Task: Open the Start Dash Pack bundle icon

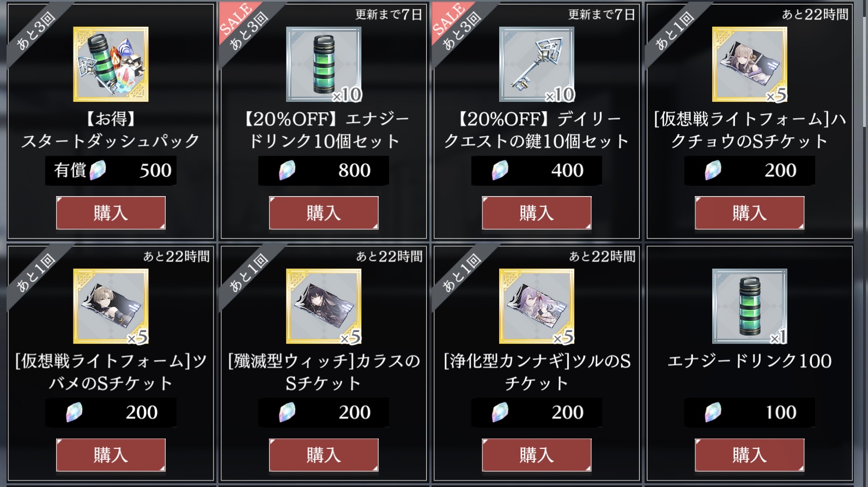Action: (111, 64)
